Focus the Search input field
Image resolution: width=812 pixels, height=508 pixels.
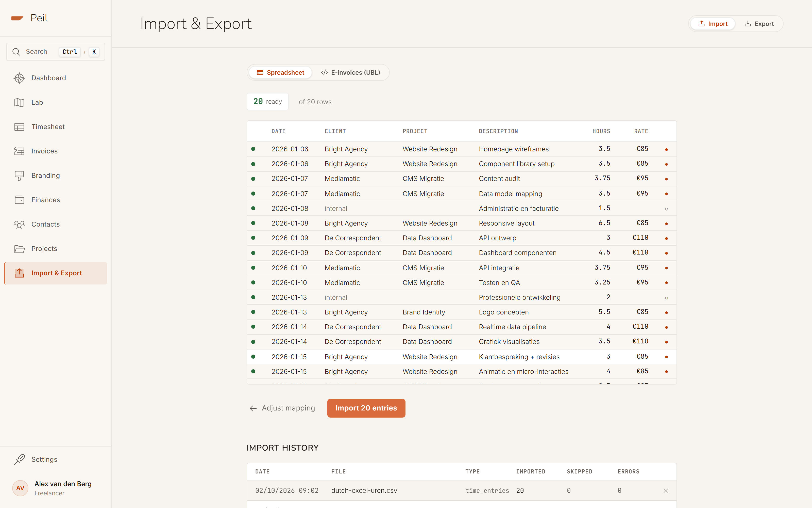point(55,52)
